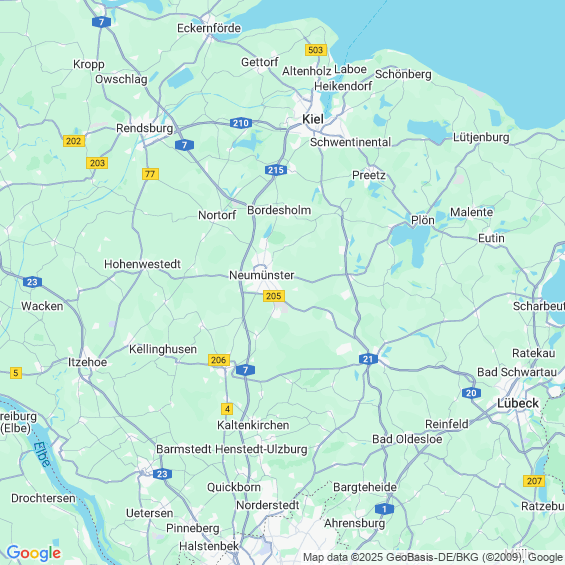Click the A215 highway shield near Kiel

pyautogui.click(x=276, y=170)
